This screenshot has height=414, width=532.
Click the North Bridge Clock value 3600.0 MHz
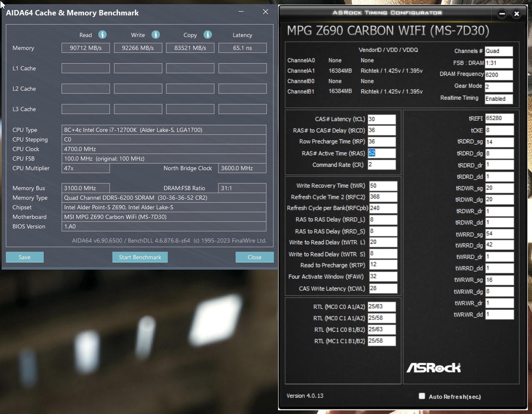click(242, 168)
